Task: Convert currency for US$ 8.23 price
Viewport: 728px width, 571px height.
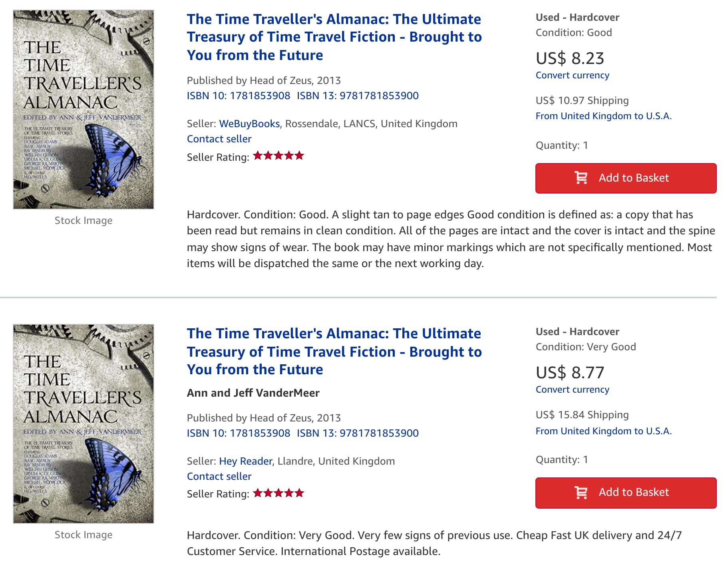Action: click(x=572, y=76)
